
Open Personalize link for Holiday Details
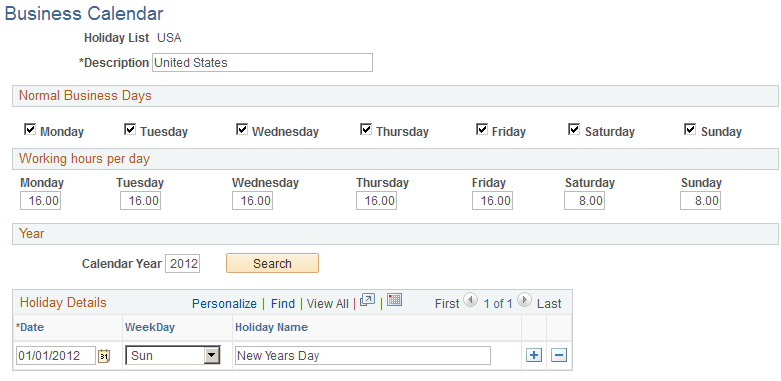click(x=224, y=304)
